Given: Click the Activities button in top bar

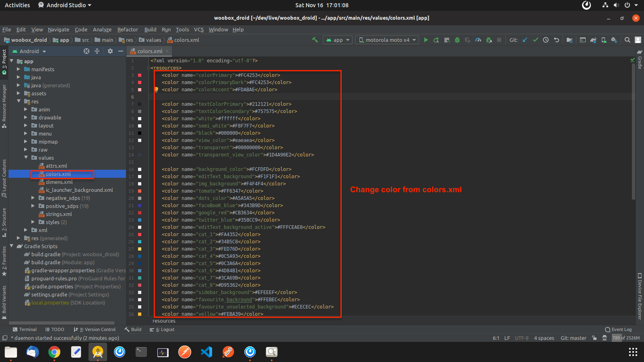Looking at the screenshot, I should (x=17, y=5).
